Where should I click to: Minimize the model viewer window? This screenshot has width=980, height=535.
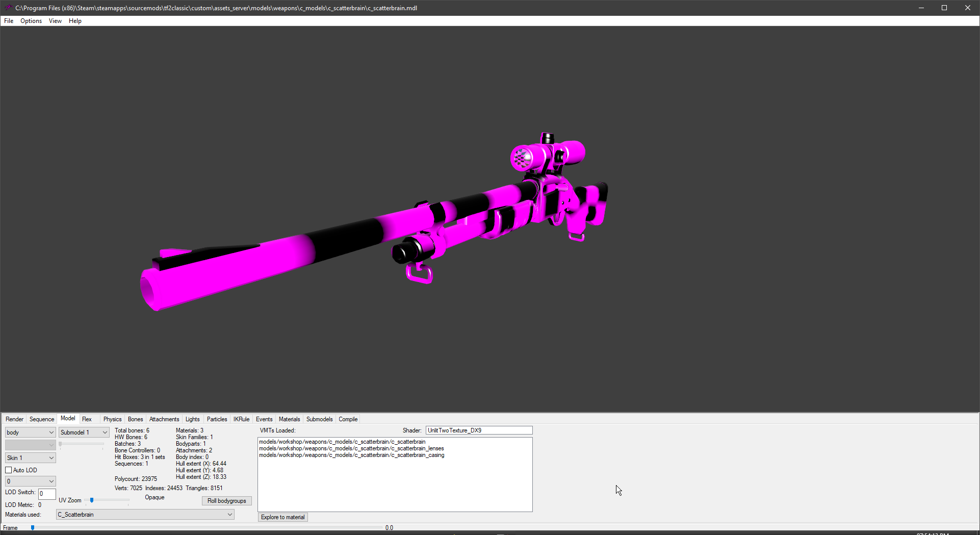tap(921, 8)
